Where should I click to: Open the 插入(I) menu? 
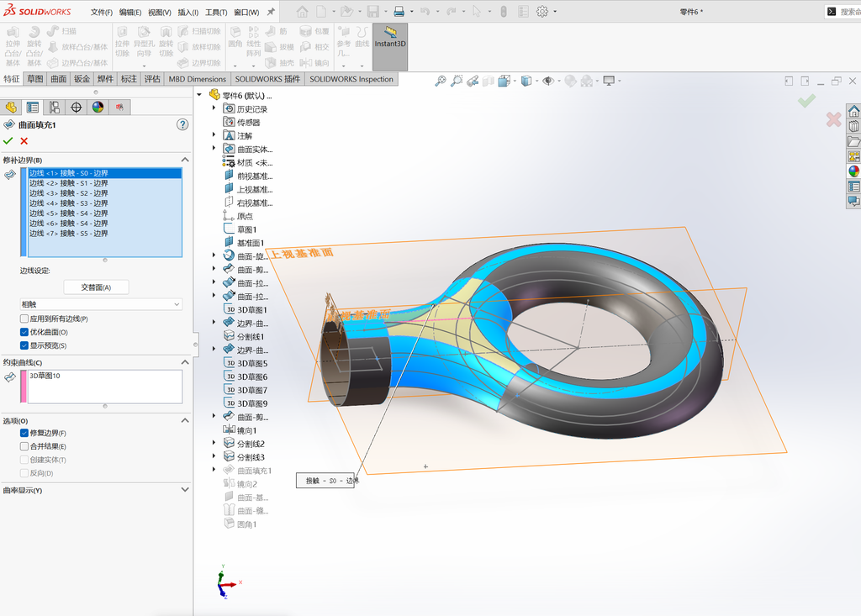(x=188, y=12)
